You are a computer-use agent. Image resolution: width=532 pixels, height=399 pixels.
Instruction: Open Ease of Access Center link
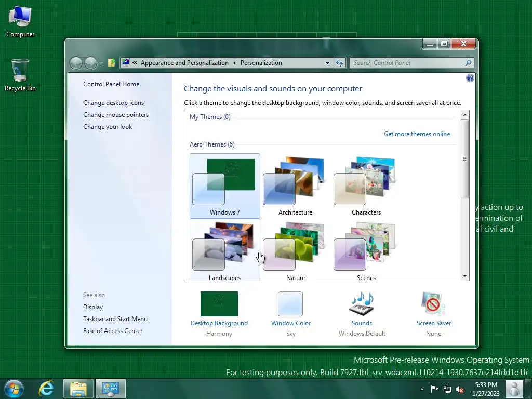113,331
